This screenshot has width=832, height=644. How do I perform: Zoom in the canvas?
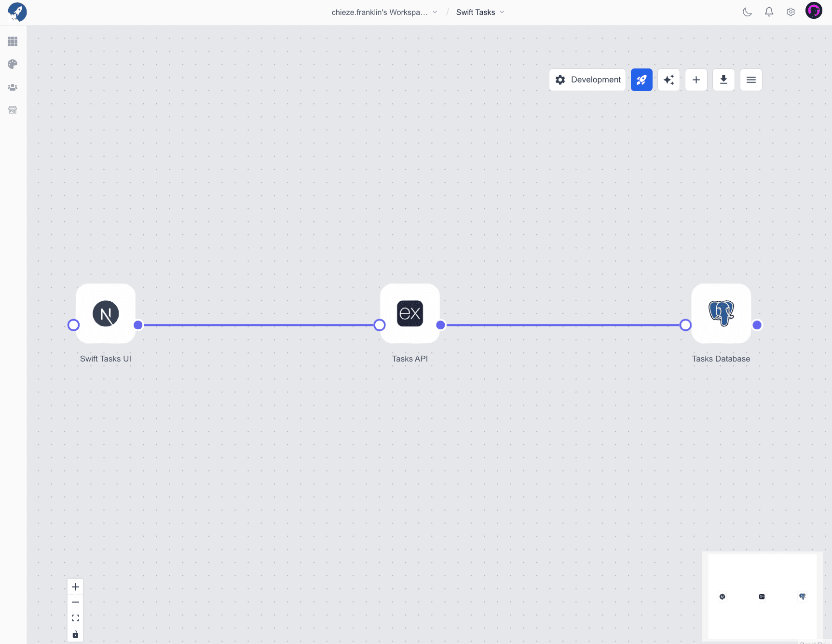click(x=75, y=587)
